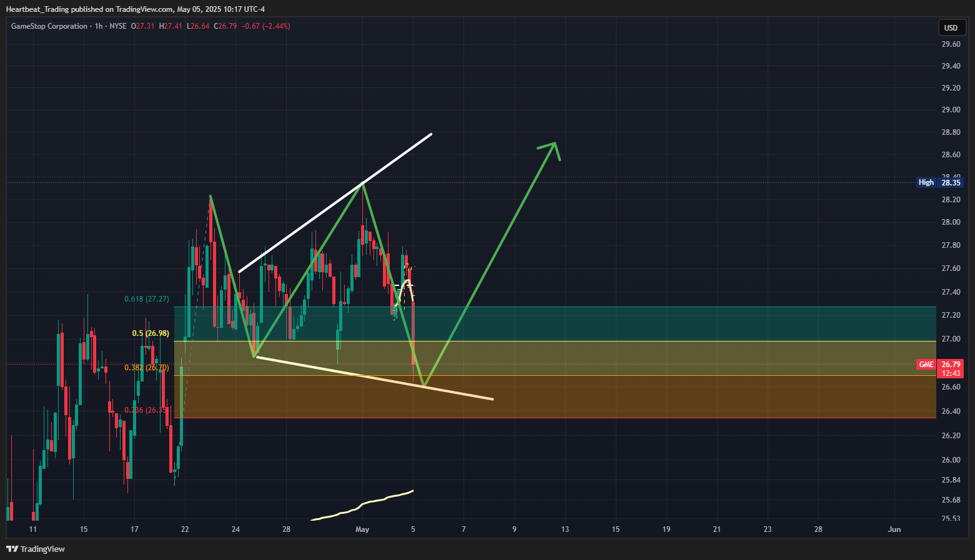Click the 28.00 price axis value

pyautogui.click(x=951, y=222)
